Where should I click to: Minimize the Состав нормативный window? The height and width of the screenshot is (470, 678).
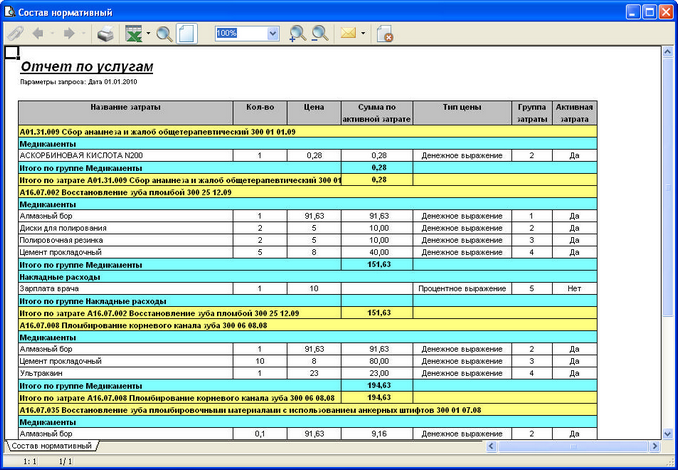coord(633,12)
